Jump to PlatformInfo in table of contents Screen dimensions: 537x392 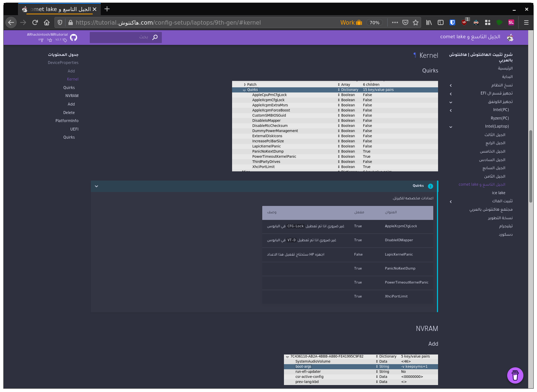pyautogui.click(x=67, y=121)
